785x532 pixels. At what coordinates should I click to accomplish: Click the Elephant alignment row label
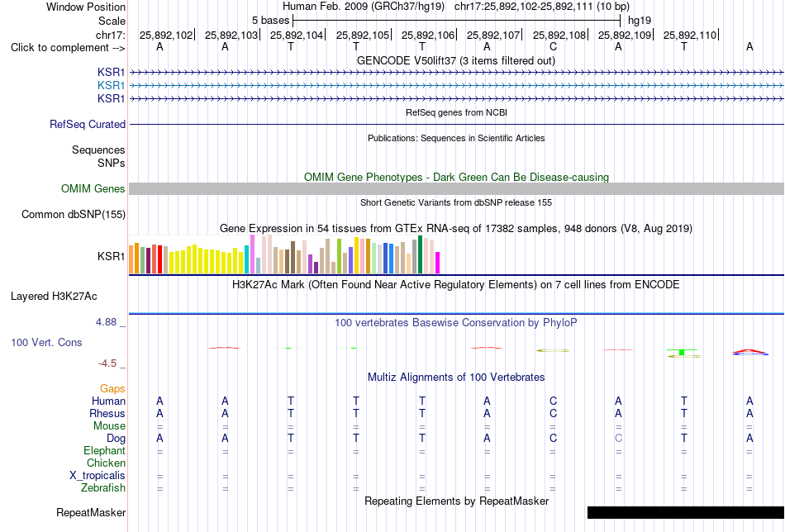[105, 451]
